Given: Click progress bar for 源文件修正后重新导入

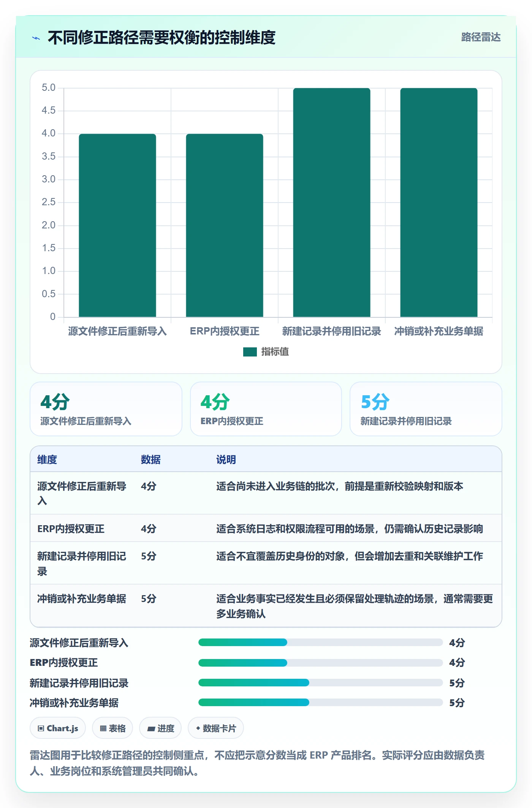Looking at the screenshot, I should point(321,642).
